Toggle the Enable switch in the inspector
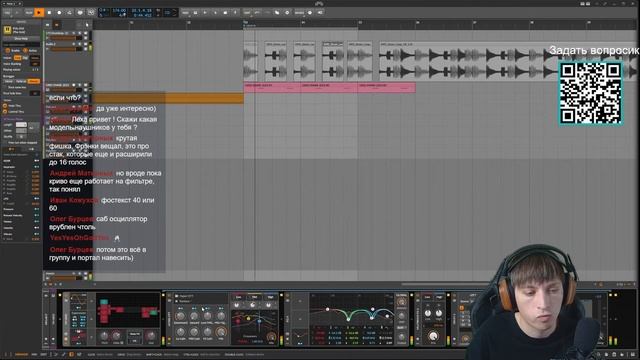Viewport: 640px width, 360px height. (7, 51)
